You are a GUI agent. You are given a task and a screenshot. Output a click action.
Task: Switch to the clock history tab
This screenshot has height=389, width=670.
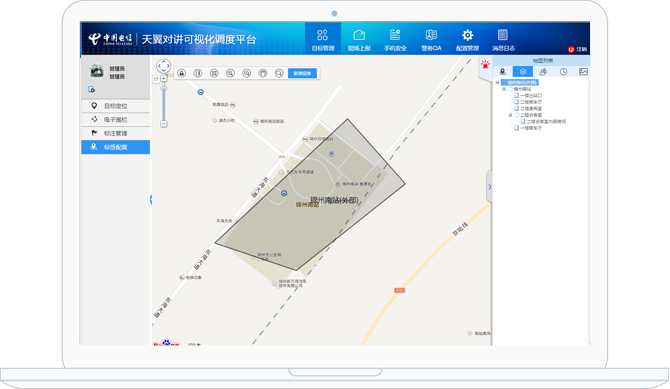[x=563, y=72]
